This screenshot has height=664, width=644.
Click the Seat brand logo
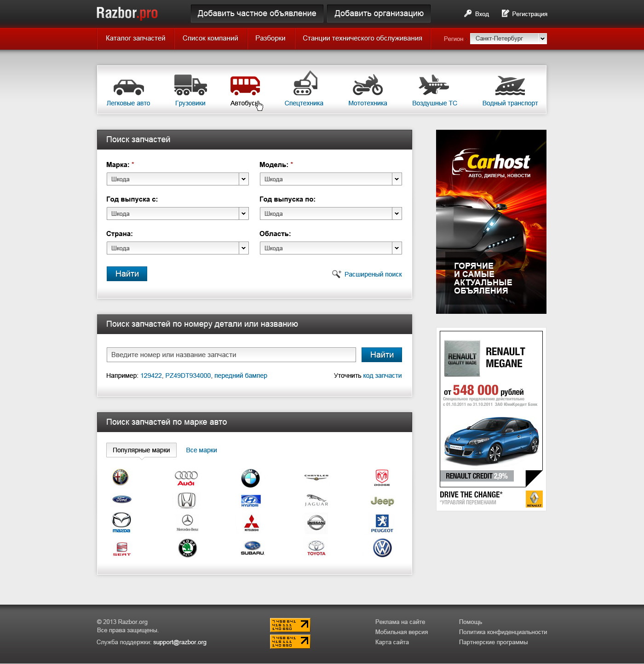pyautogui.click(x=122, y=549)
